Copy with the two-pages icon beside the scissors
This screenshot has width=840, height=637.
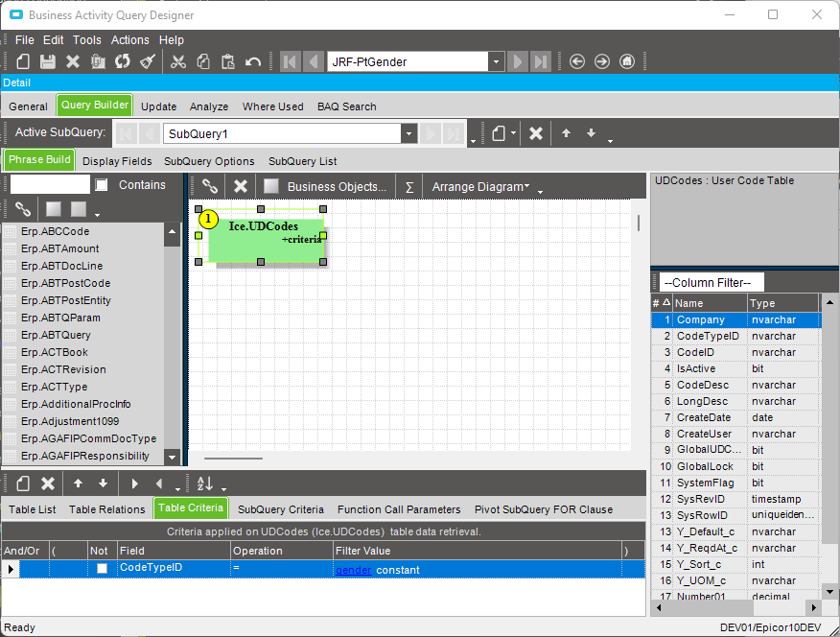(203, 61)
